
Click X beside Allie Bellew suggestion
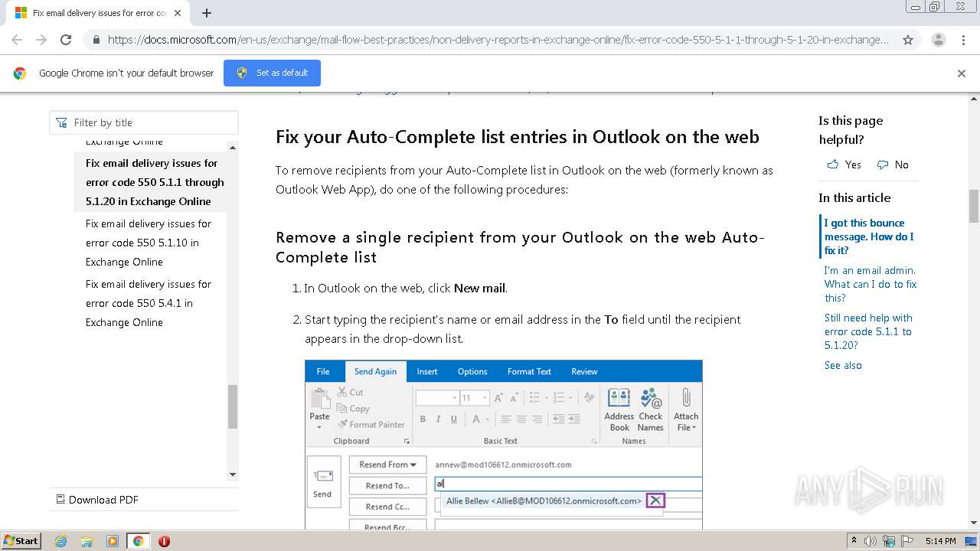655,500
